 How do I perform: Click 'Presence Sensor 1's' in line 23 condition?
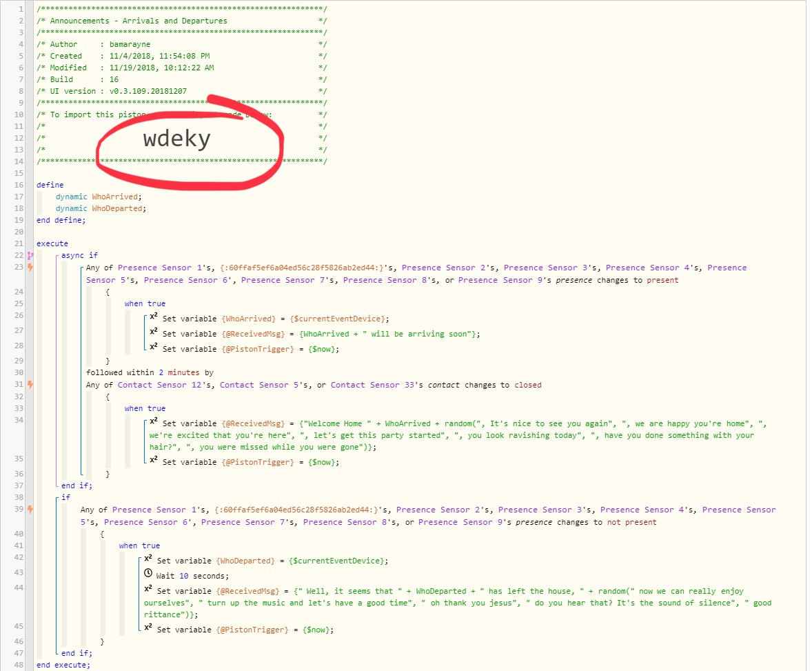click(164, 268)
